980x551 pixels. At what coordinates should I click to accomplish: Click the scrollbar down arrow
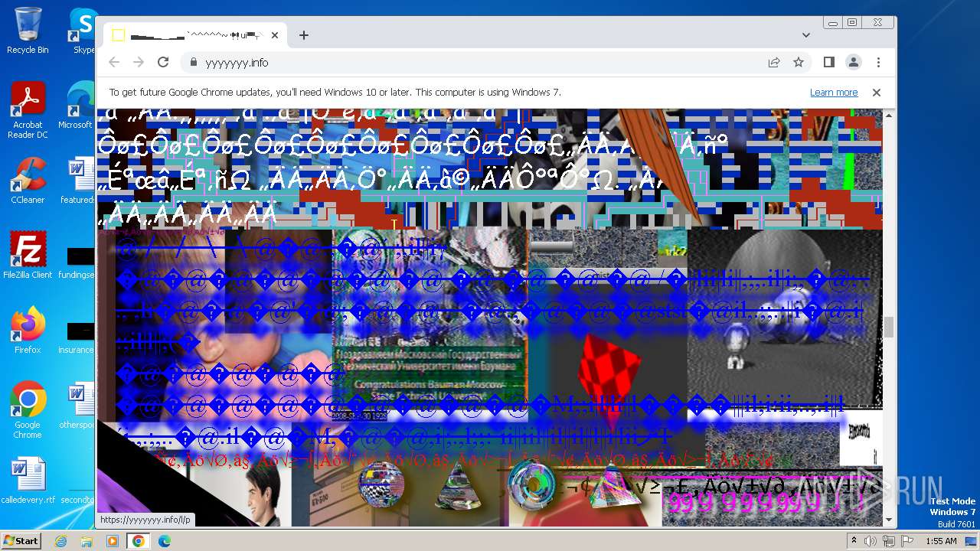889,520
